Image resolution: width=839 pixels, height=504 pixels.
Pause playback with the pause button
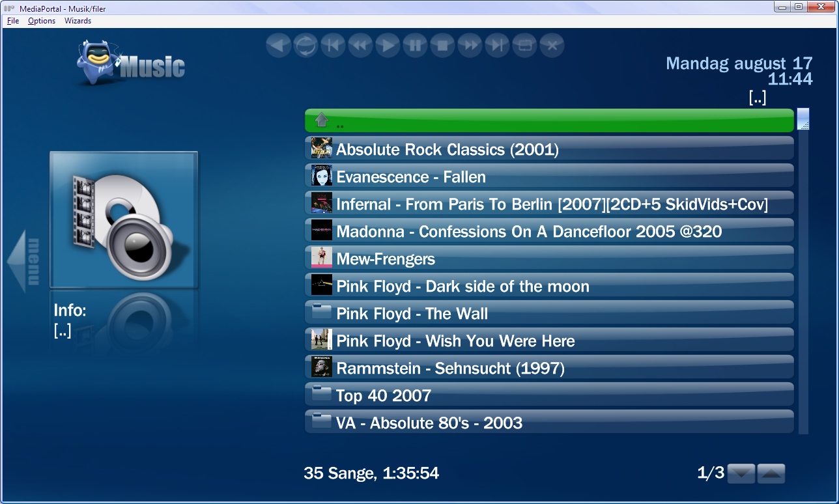point(415,46)
